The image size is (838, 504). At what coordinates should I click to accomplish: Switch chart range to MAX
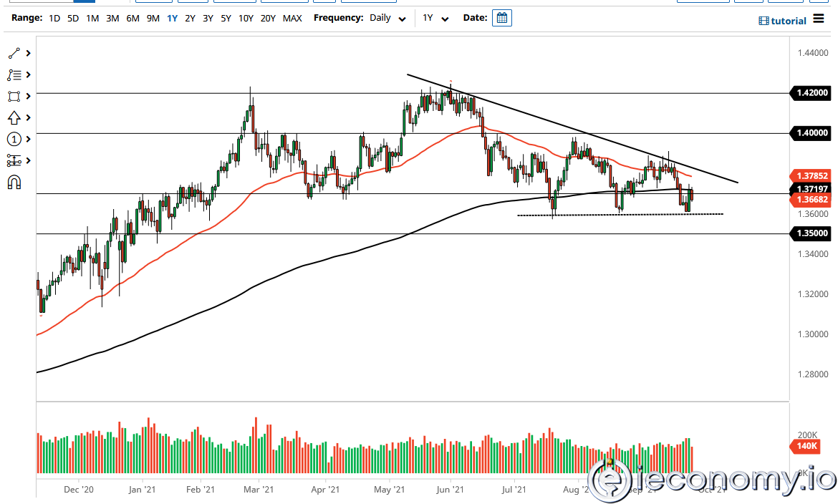tap(292, 18)
